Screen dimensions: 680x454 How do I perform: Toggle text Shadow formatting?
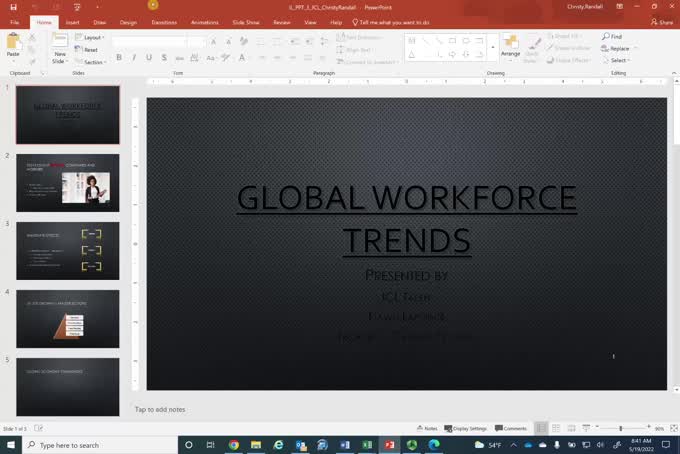[x=164, y=57]
